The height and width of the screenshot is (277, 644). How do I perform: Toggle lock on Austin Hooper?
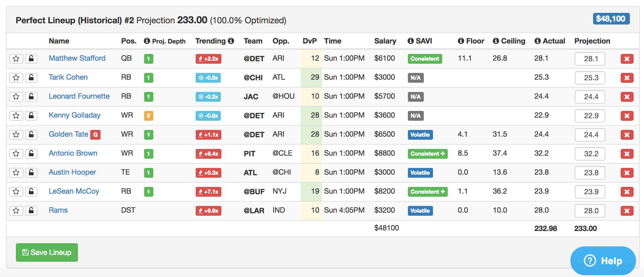[x=31, y=173]
